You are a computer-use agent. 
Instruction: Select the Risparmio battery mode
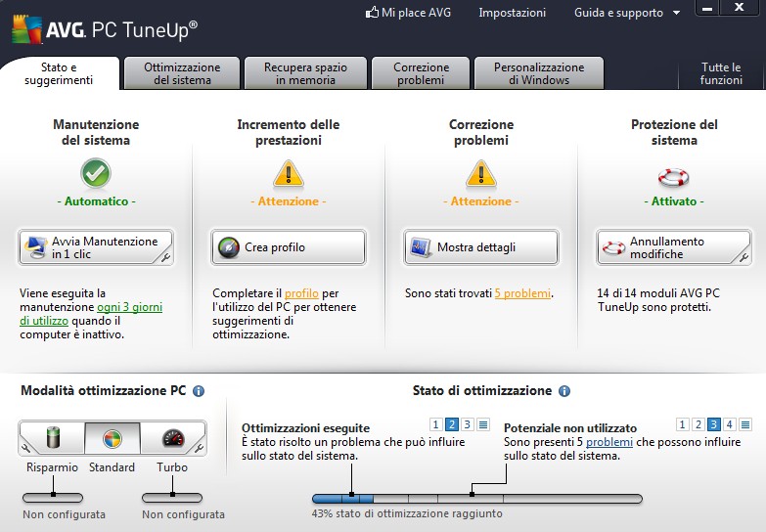[53, 438]
